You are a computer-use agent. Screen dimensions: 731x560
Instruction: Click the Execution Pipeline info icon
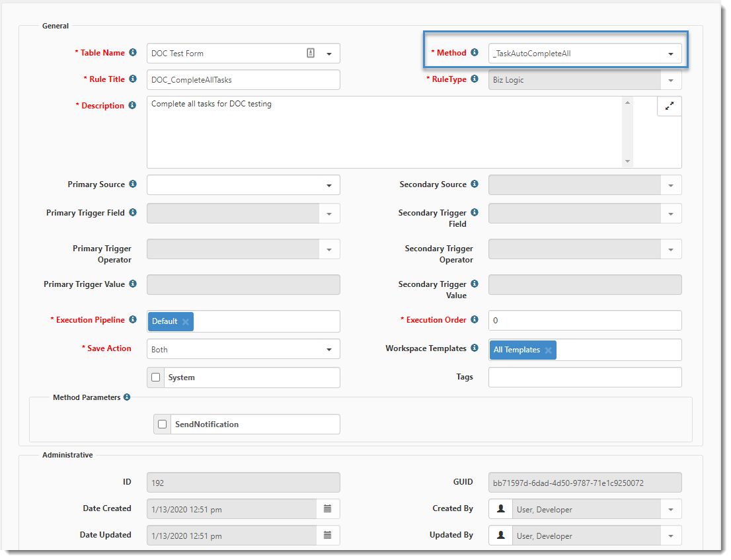[133, 320]
